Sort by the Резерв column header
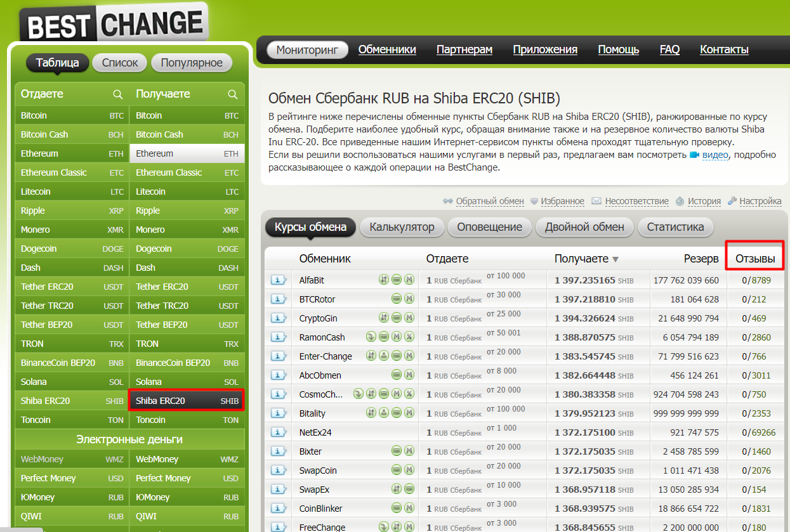The height and width of the screenshot is (532, 790). point(701,259)
